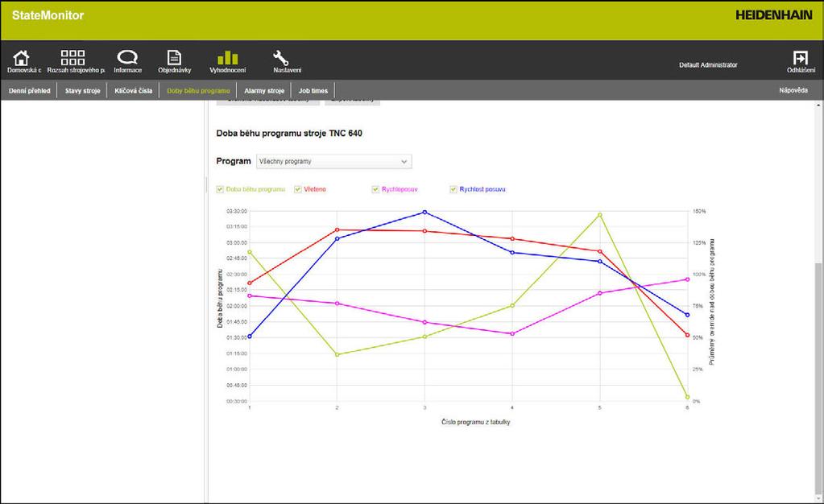Screen dimensions: 824x504
Task: Toggle the Rychloposuv checkbox
Action: click(x=375, y=189)
